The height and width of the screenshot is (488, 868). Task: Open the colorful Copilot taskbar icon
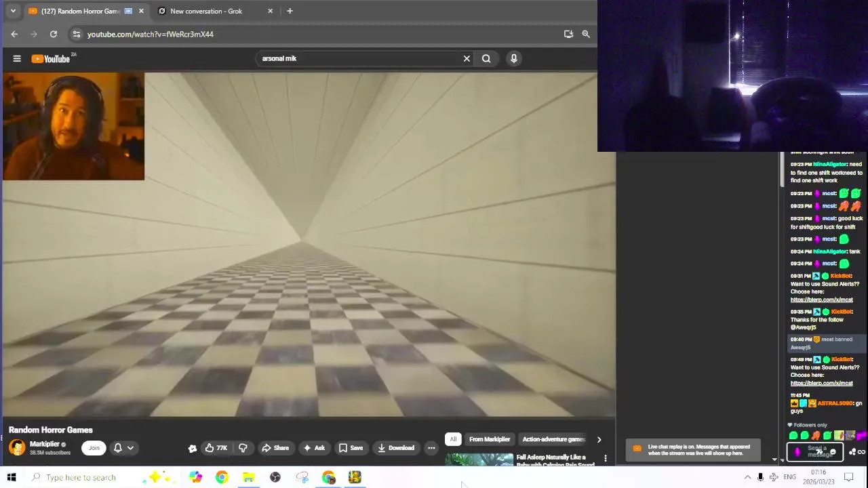[x=195, y=477]
